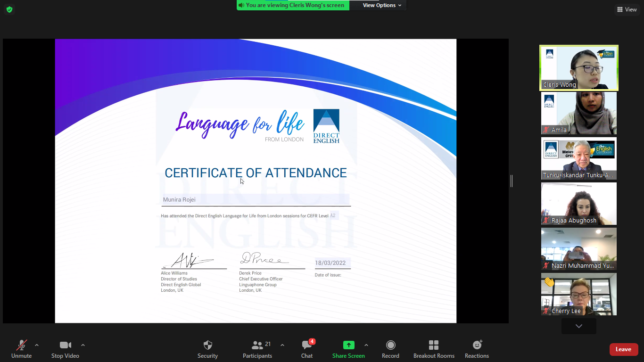Click the green encryption shield icon
Screen dimensions: 644x362
coord(9,9)
